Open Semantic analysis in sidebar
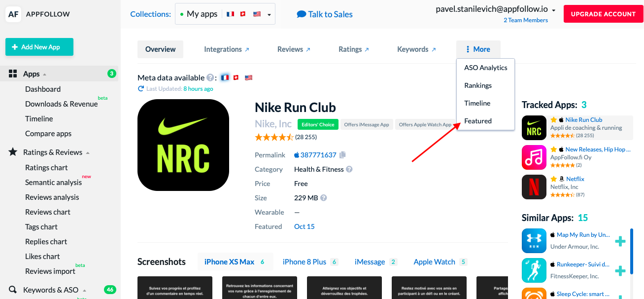The width and height of the screenshot is (644, 299). pos(53,183)
